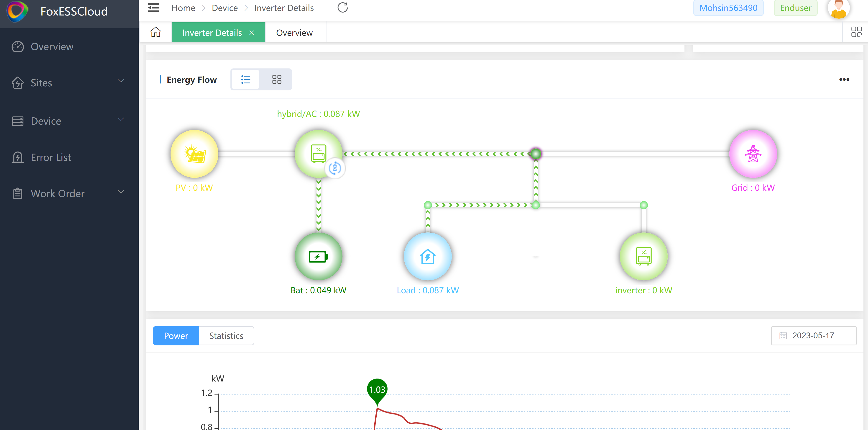Open the tab grid icon at top right
Viewport: 868px width, 430px height.
(856, 32)
